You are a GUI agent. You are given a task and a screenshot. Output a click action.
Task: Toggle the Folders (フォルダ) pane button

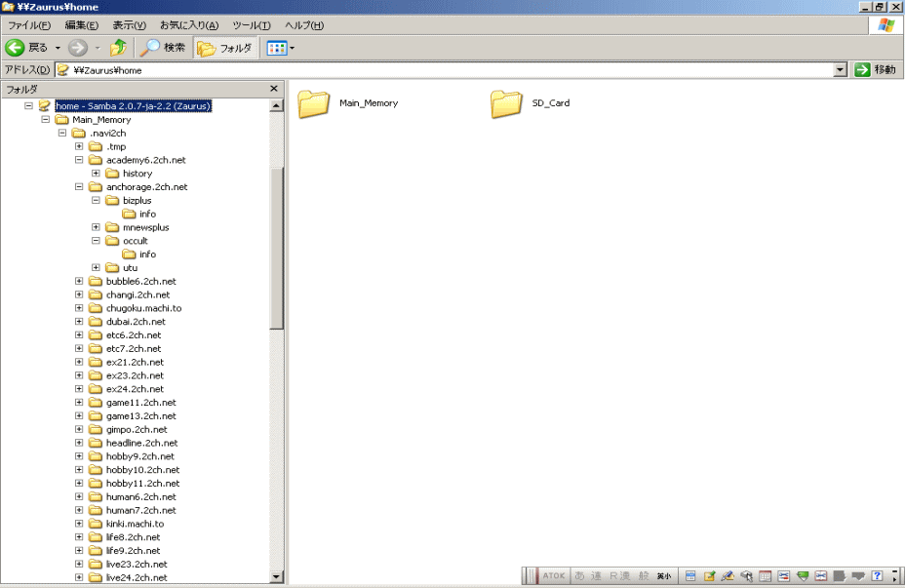click(224, 48)
